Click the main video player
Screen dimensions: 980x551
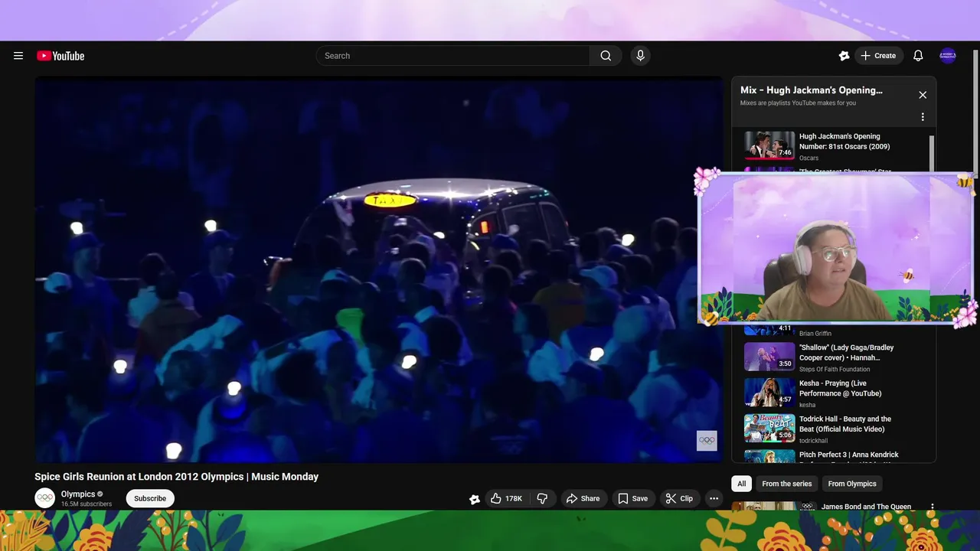(378, 269)
